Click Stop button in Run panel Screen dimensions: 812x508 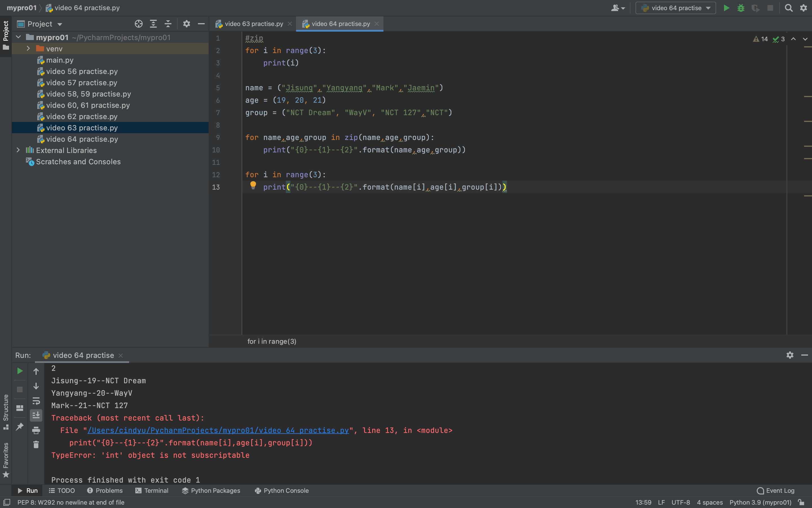[x=20, y=389]
